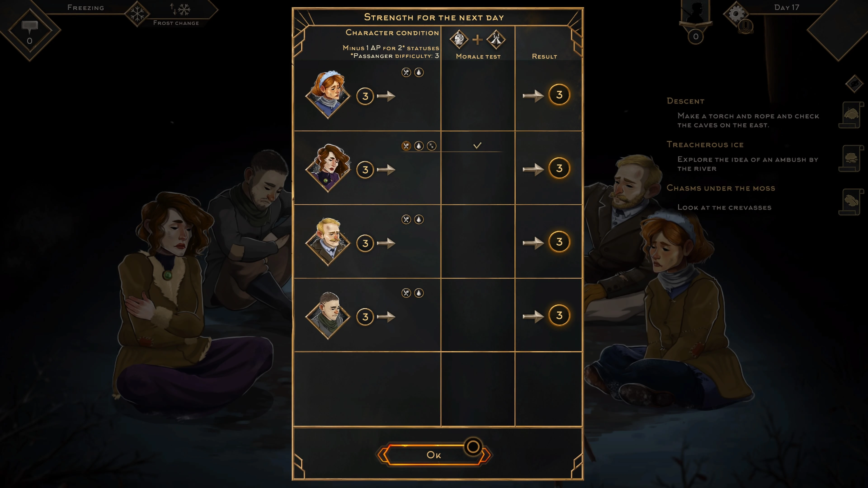Click the silhouette profile icon
This screenshot has width=868, height=488.
click(696, 14)
